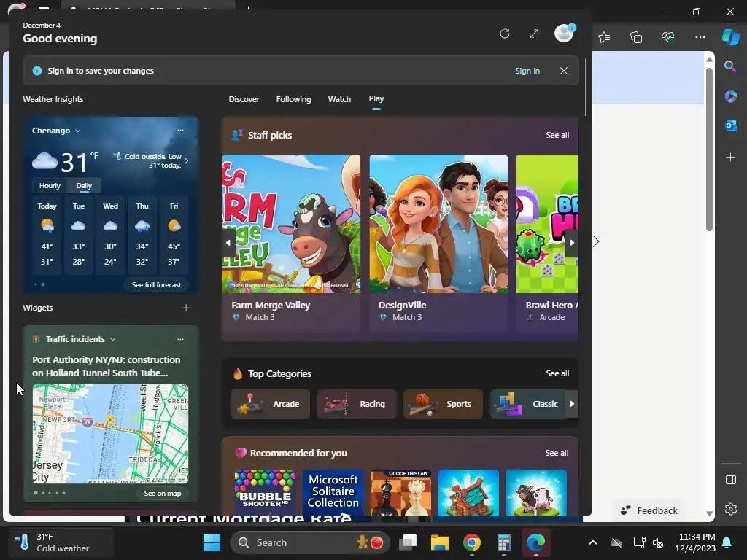Open the profile avatar settings
Screen dimensions: 747x560
coord(564,34)
